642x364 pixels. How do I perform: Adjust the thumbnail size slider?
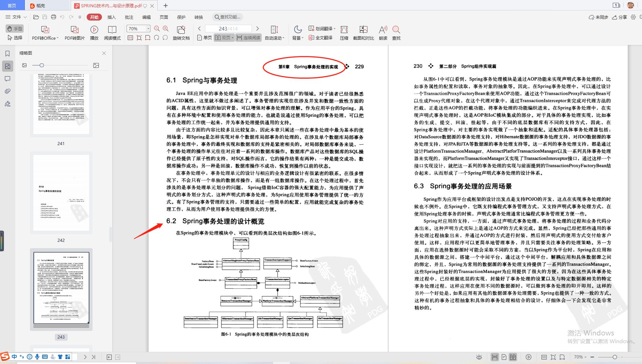click(41, 65)
